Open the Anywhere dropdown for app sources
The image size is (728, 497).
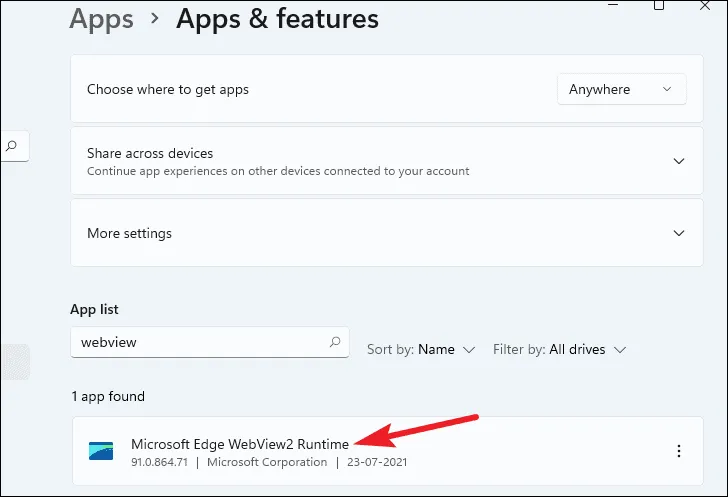coord(621,89)
